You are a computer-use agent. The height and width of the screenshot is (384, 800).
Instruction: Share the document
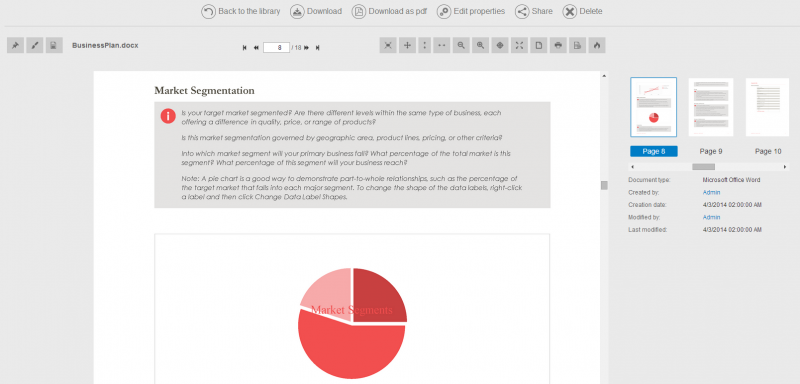534,11
